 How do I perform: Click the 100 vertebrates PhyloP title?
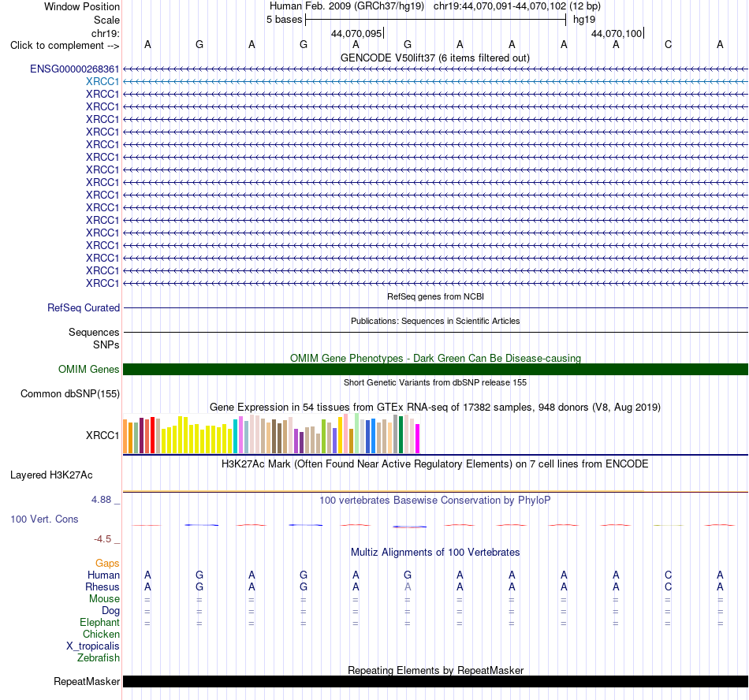click(435, 501)
